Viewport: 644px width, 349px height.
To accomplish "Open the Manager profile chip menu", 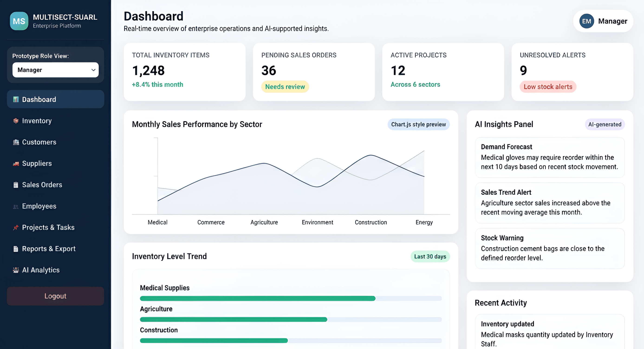I will click(603, 21).
